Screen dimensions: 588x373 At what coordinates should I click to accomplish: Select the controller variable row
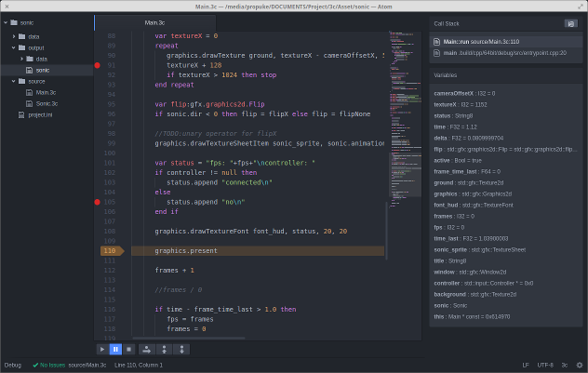coord(506,284)
